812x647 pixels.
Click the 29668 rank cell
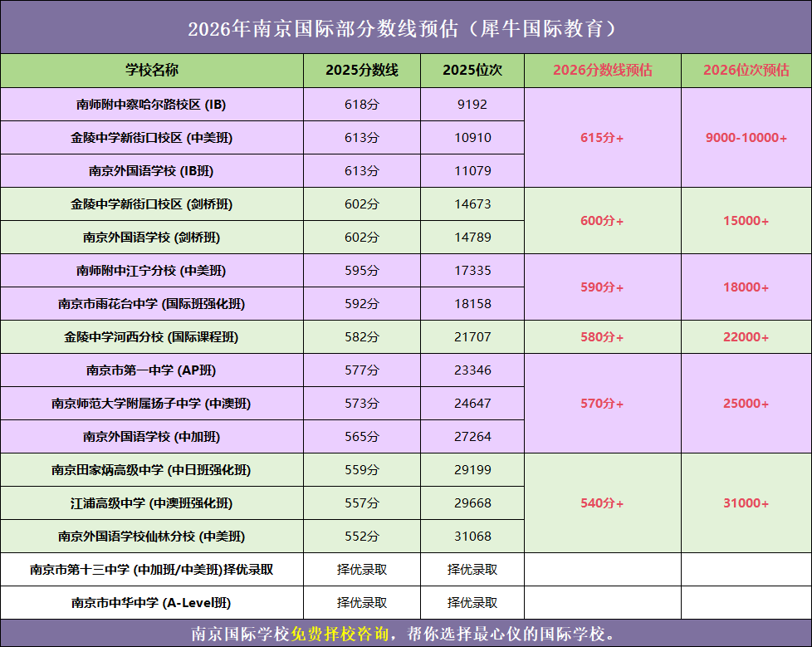(472, 503)
